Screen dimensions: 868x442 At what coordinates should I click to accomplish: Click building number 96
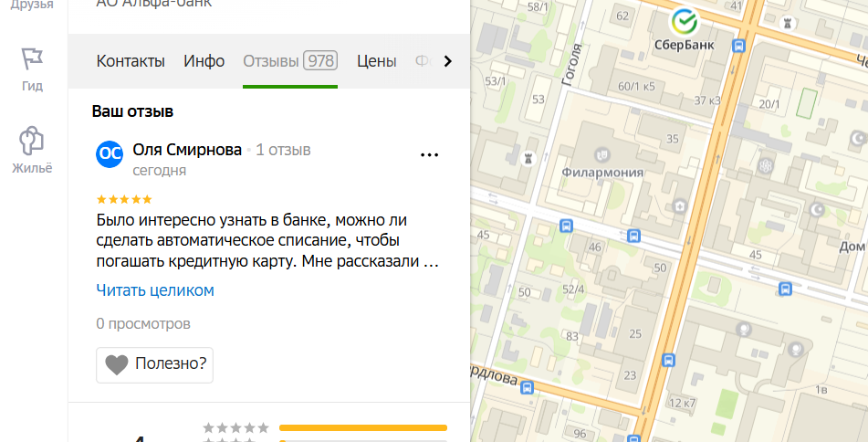pos(580,434)
